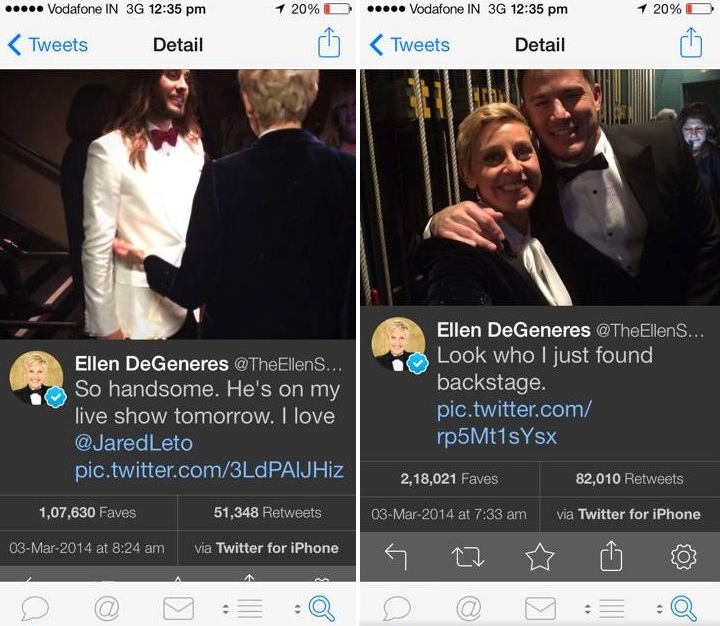View the 82,010 Retweets list
The height and width of the screenshot is (626, 720).
click(x=629, y=479)
